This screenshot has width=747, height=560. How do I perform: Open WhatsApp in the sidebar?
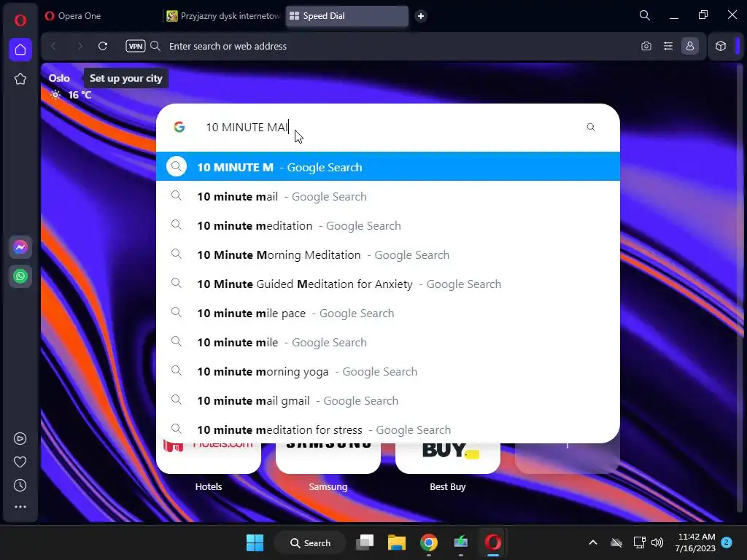(20, 276)
